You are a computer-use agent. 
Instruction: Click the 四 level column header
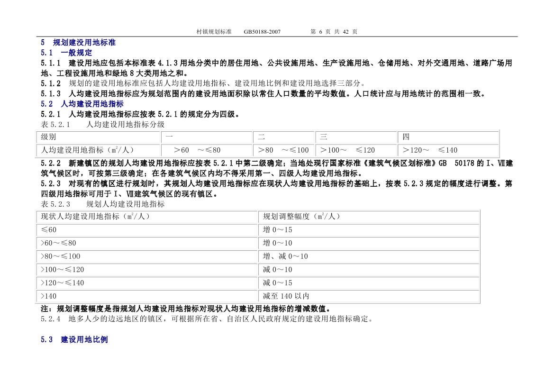pos(448,137)
